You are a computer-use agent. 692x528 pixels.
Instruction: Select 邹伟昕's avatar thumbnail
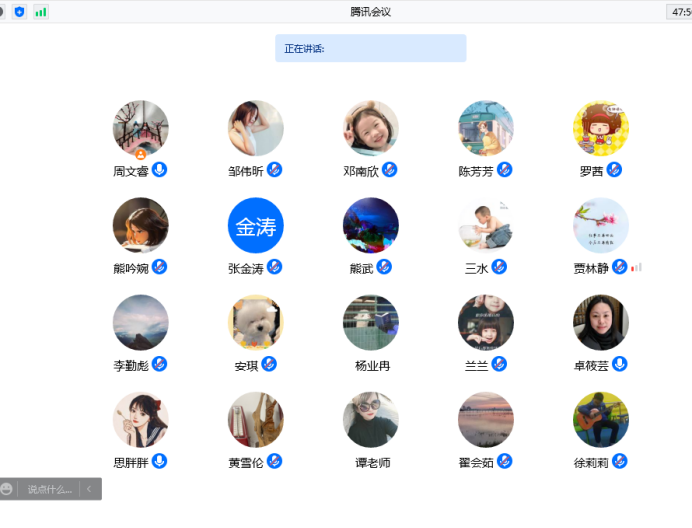(256, 128)
